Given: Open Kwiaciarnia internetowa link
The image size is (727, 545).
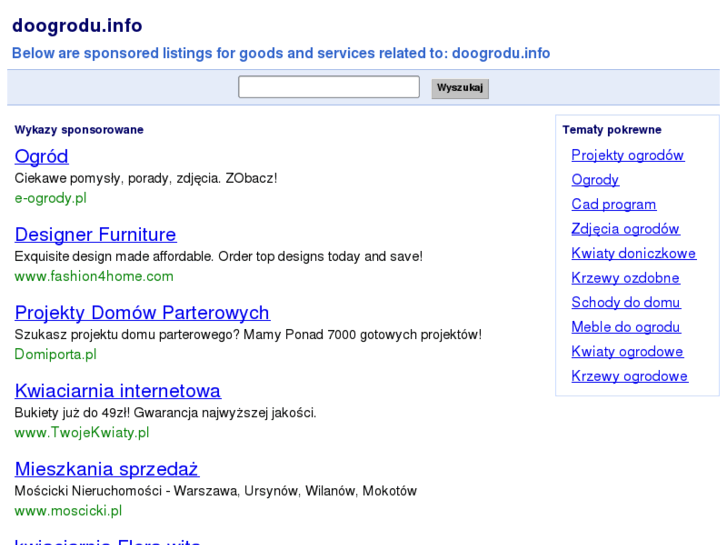Looking at the screenshot, I should point(118,391).
